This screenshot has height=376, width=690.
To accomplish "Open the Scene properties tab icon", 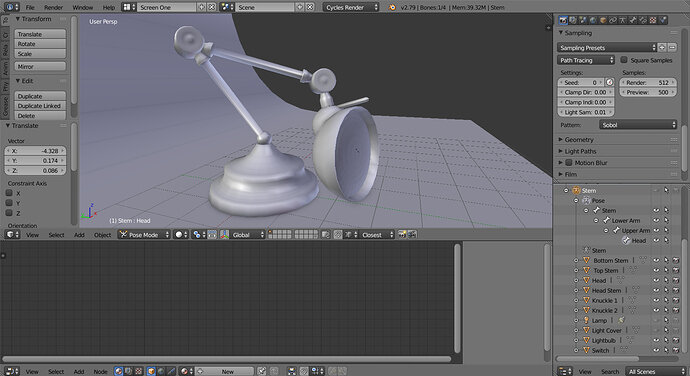I will 583,20.
